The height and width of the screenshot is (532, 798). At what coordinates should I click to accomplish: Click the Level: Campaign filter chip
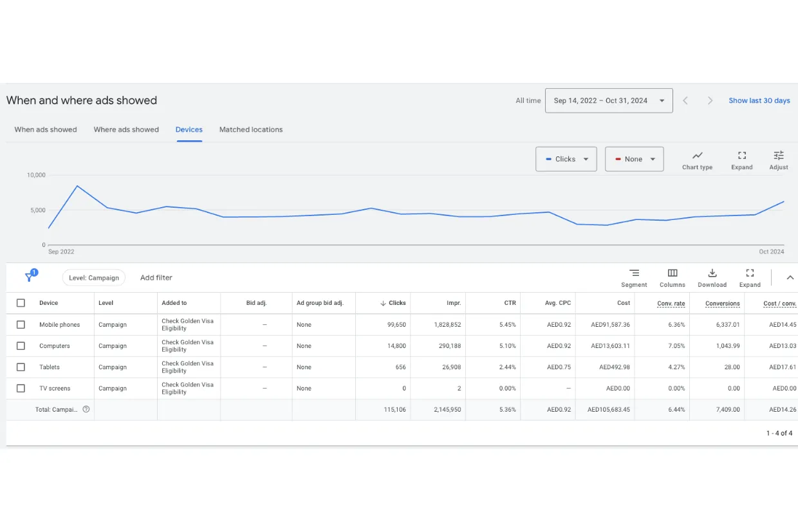[94, 278]
